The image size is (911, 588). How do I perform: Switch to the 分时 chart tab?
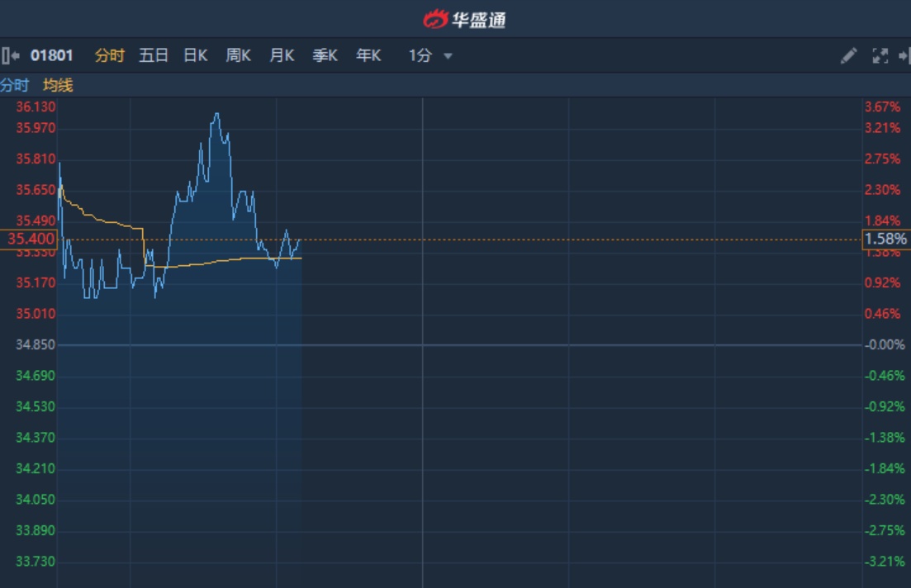click(x=109, y=56)
